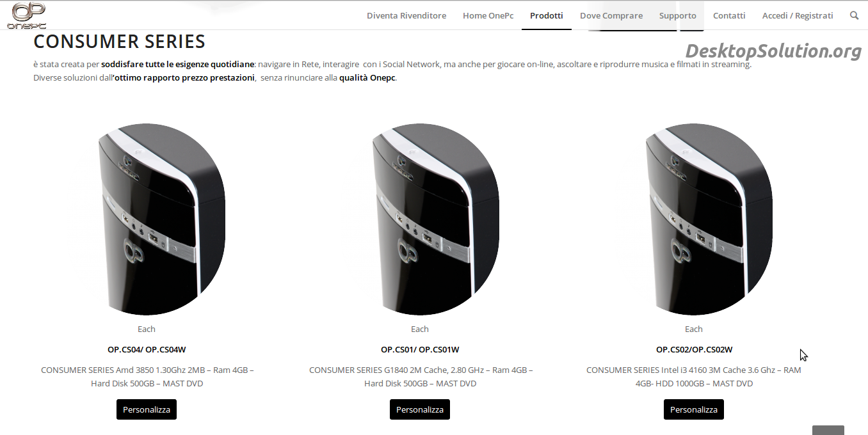The width and height of the screenshot is (868, 435).
Task: Open the Supporto menu item
Action: pyautogui.click(x=678, y=15)
